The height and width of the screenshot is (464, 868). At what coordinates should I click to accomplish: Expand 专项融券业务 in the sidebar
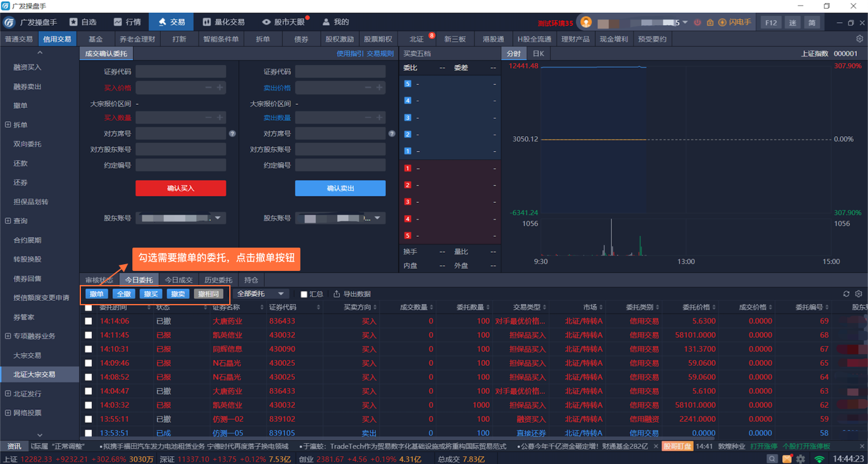click(8, 337)
